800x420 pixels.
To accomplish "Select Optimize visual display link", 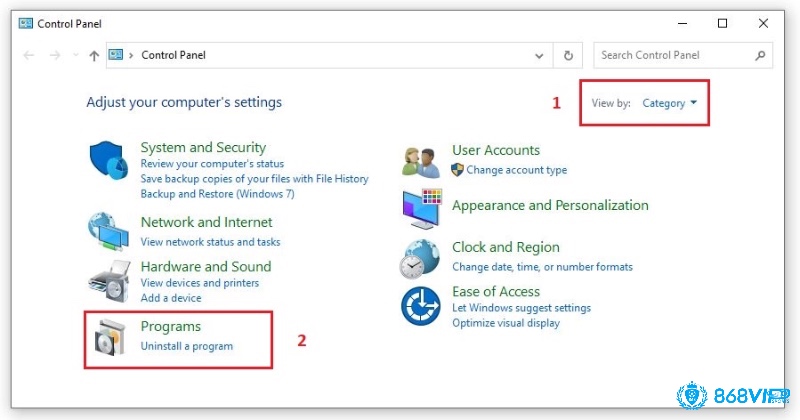I will click(x=506, y=323).
